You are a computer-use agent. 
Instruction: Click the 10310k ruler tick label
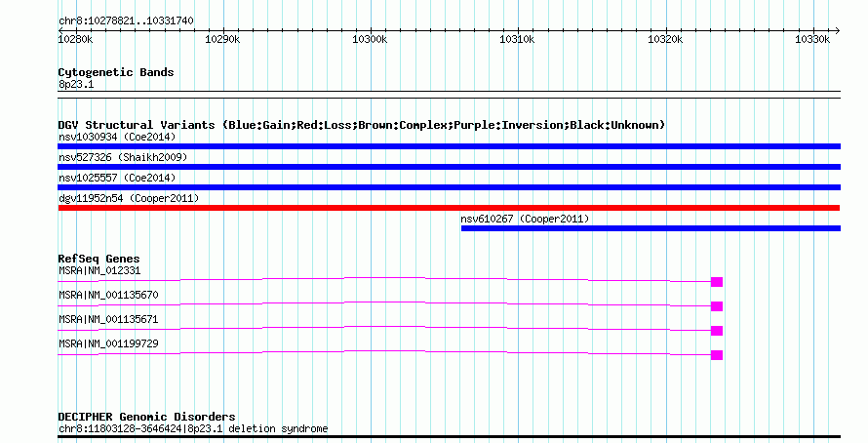[x=517, y=40]
